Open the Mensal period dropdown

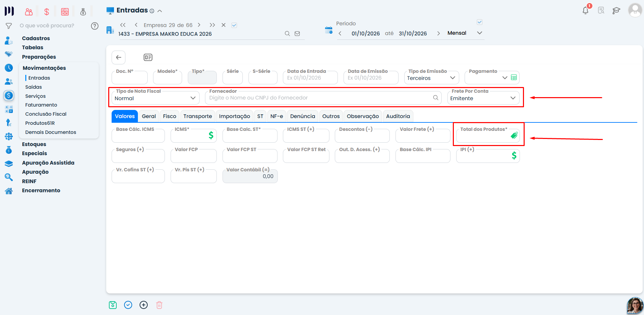tap(465, 33)
